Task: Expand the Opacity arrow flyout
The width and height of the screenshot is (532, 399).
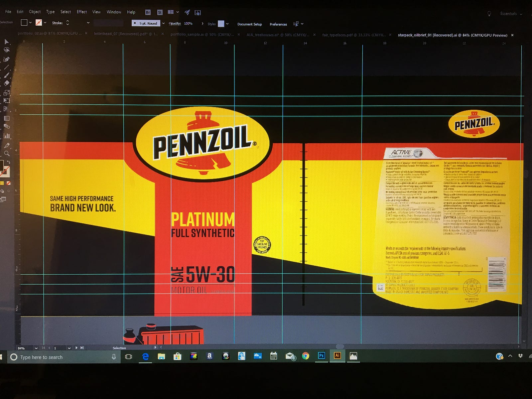Action: [202, 24]
